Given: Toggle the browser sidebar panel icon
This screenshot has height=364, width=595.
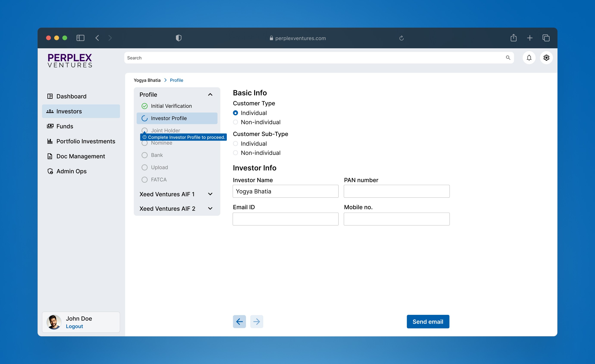Looking at the screenshot, I should coord(80,38).
